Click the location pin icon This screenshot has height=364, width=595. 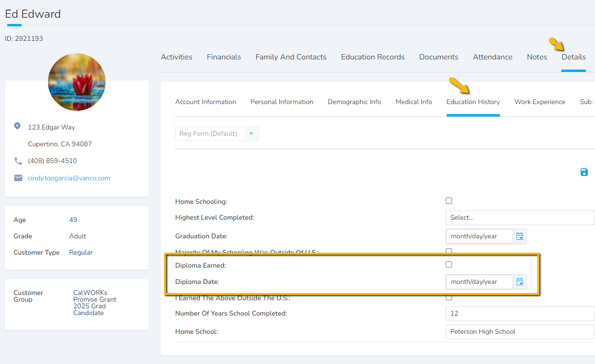coord(18,126)
